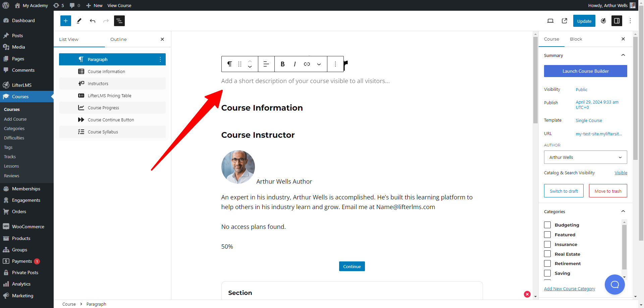Insert a link using the paragraph toolbar
This screenshot has height=308, width=644.
307,64
